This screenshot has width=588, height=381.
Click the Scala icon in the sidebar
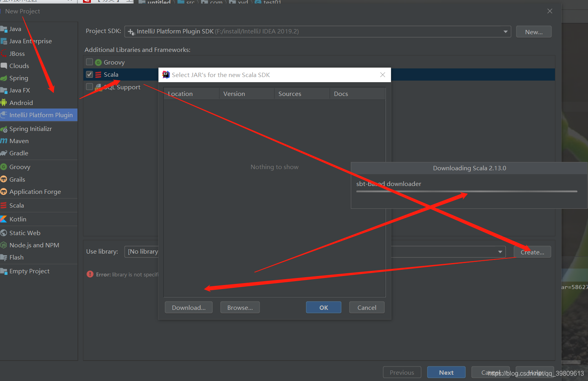pos(4,205)
